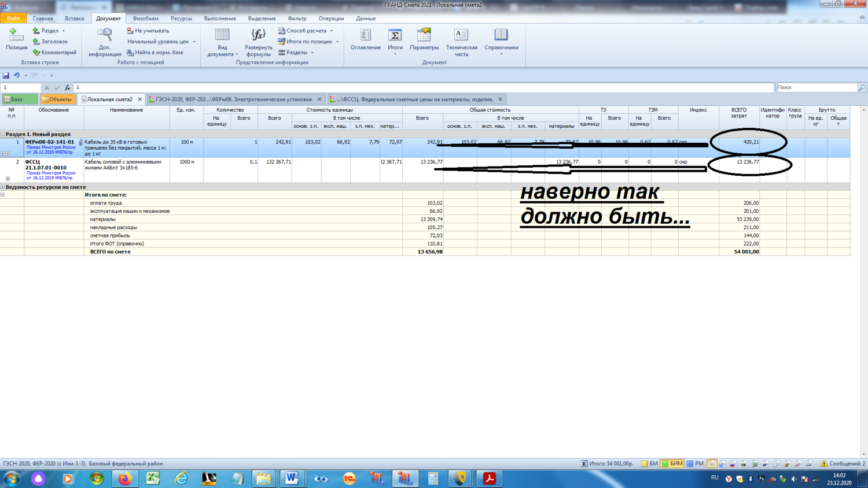The image size is (868, 488).
Task: Open Excel from the taskbar
Action: [x=153, y=479]
